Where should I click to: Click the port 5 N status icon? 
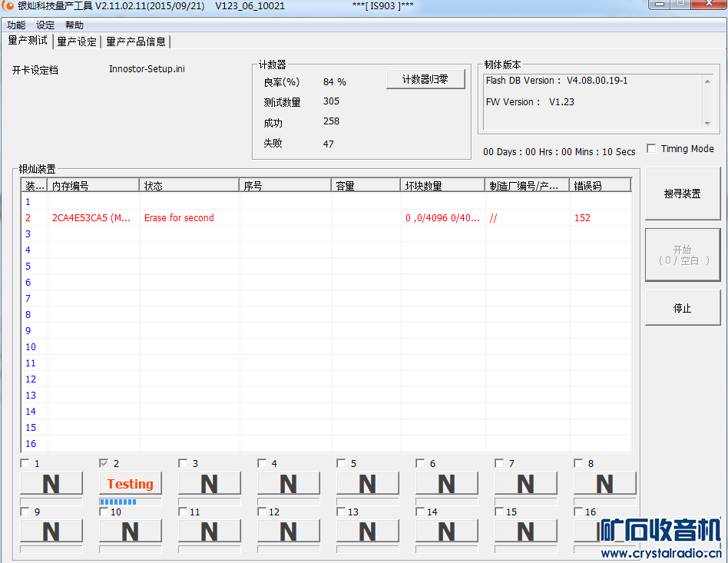coord(367,484)
